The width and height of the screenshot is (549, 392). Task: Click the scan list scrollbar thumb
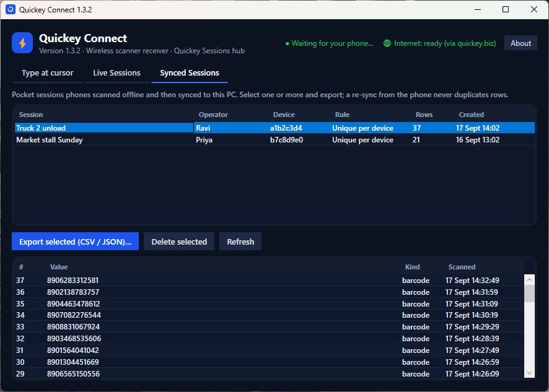tap(529, 294)
